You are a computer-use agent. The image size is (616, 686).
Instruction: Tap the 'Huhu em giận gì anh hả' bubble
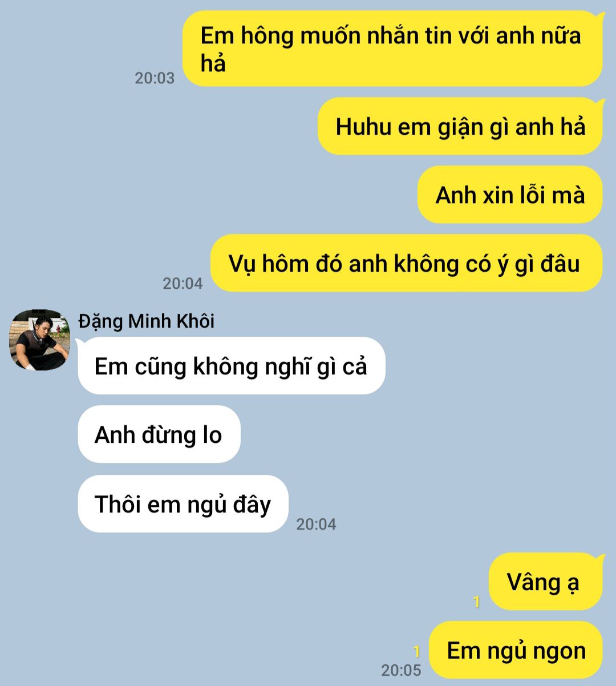(460, 126)
